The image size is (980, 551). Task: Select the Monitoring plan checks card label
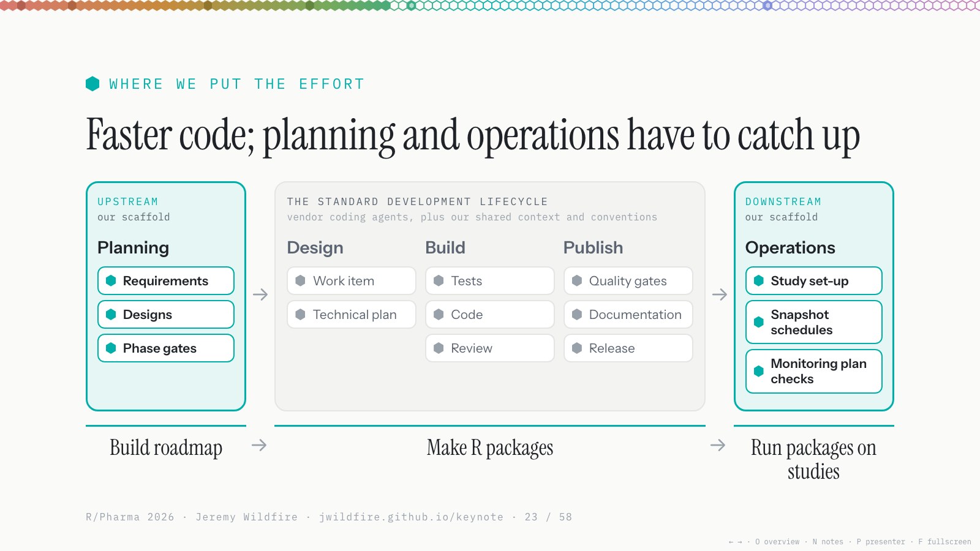tap(818, 371)
